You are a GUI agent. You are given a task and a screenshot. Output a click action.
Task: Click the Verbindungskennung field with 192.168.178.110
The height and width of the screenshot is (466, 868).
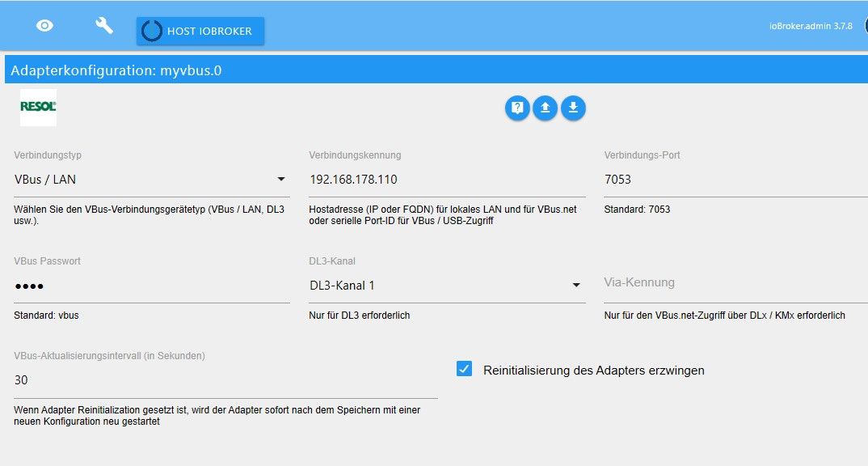click(447, 180)
